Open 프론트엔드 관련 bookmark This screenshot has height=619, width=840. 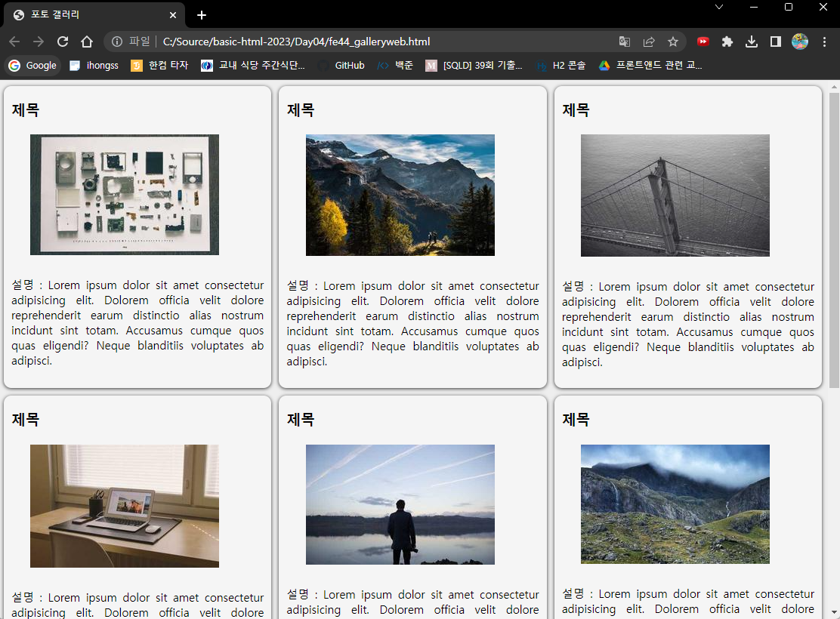coord(651,66)
